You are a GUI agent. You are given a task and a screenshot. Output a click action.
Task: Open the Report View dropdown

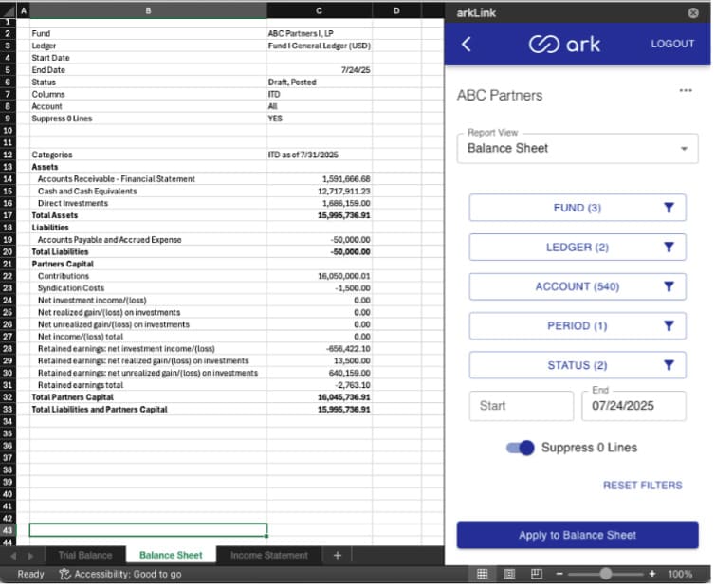coord(577,149)
